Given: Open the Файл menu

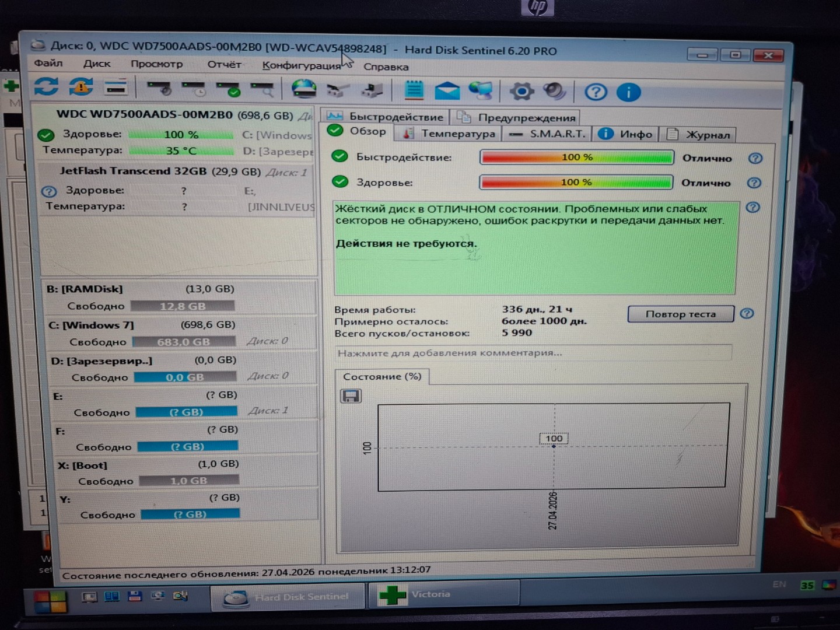Looking at the screenshot, I should tap(48, 63).
